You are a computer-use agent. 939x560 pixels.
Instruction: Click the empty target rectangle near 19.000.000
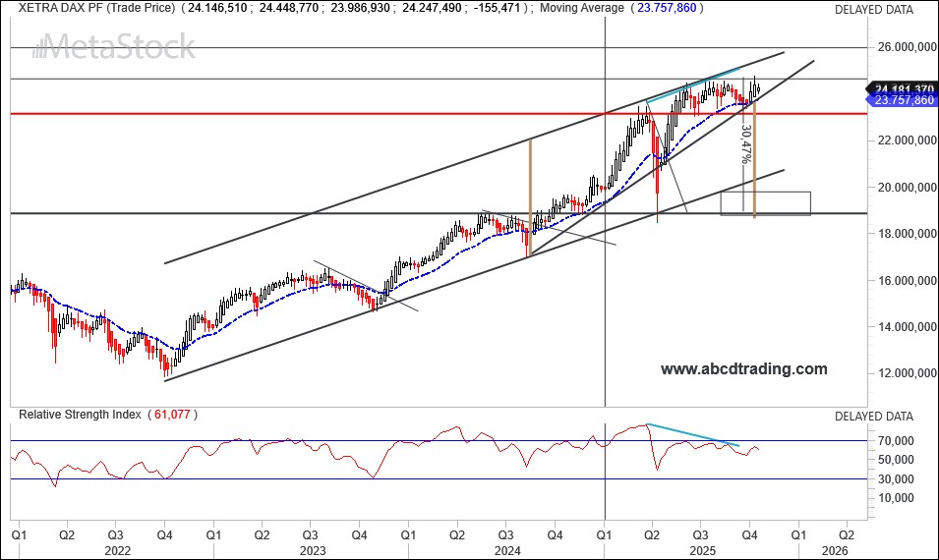pyautogui.click(x=765, y=203)
